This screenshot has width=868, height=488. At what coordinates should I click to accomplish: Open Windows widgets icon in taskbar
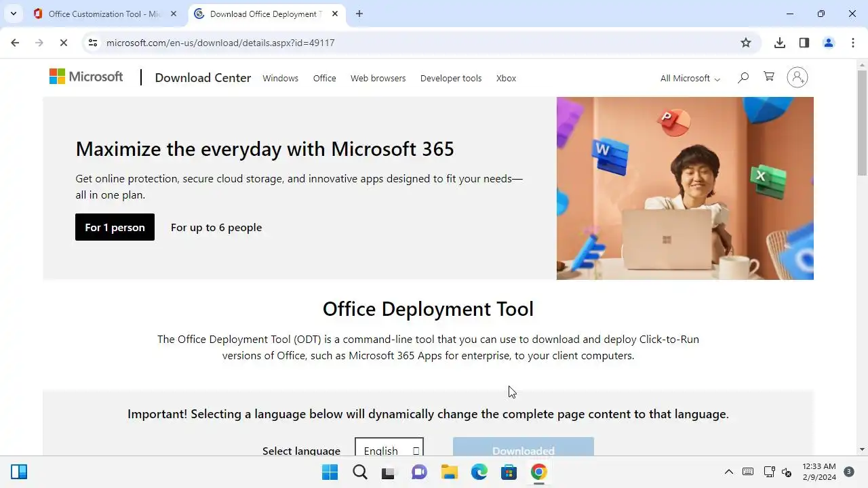coord(19,472)
